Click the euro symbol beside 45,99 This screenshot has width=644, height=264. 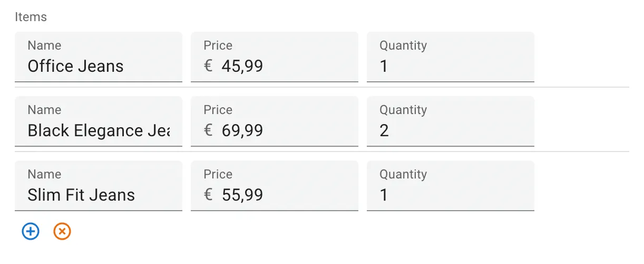pyautogui.click(x=208, y=66)
